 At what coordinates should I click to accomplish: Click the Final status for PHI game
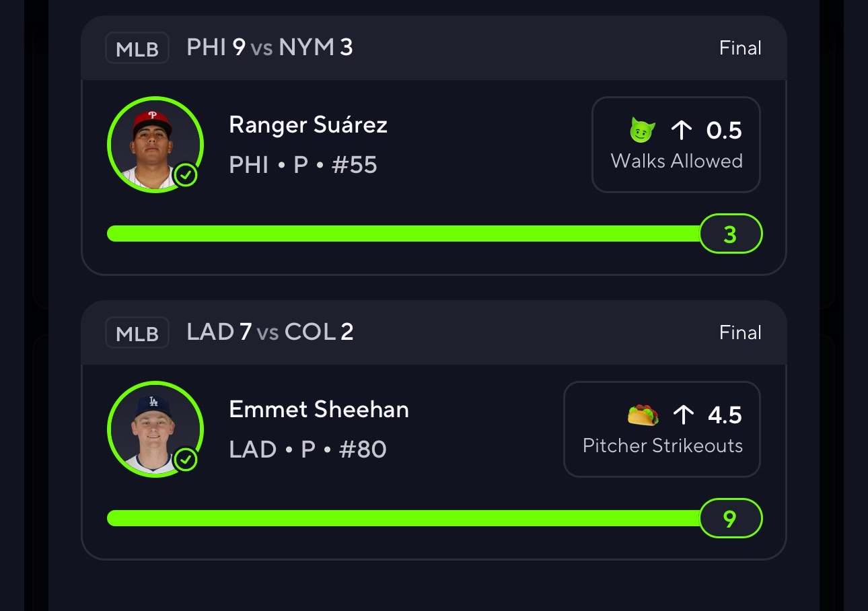coord(740,48)
